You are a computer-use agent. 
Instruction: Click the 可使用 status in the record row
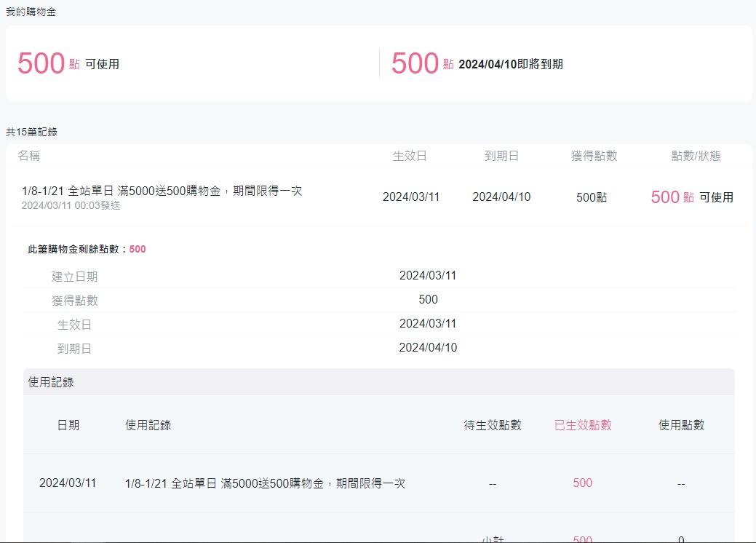[x=716, y=197]
